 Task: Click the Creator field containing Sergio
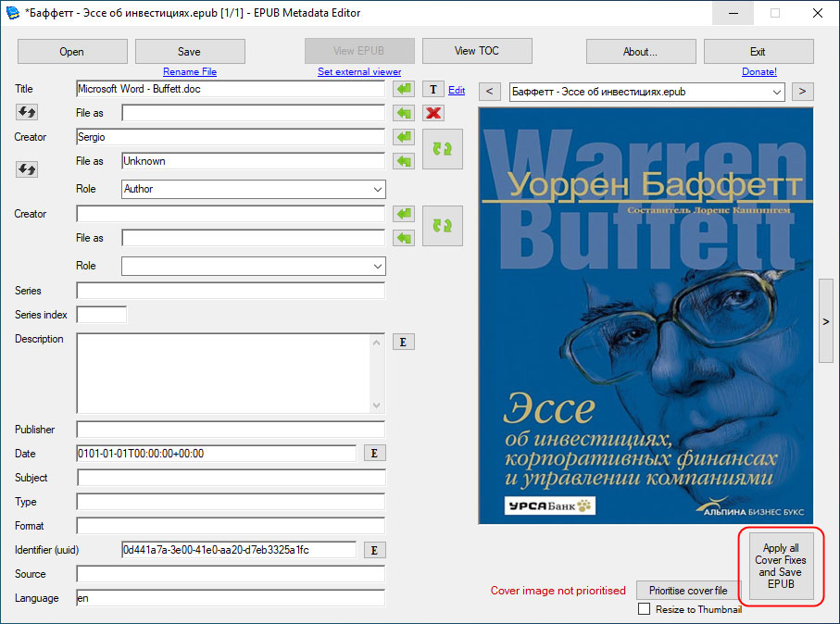click(231, 137)
